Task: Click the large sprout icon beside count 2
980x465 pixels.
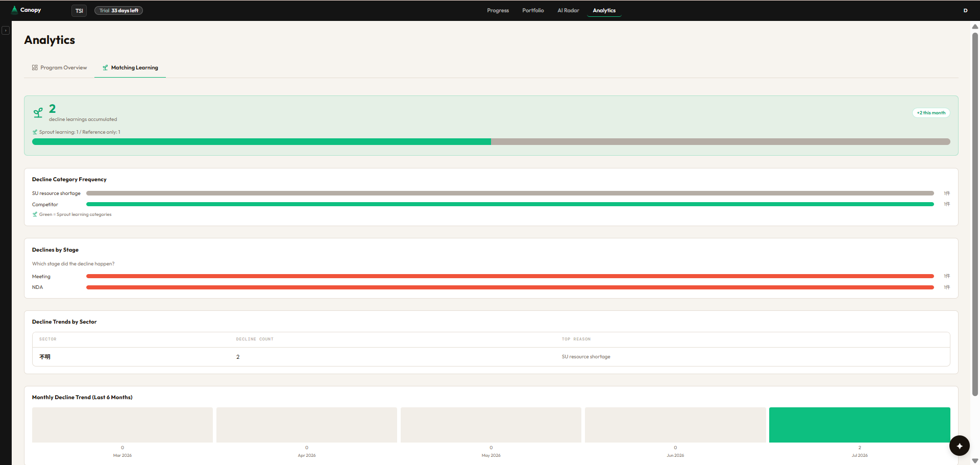Action: (38, 113)
